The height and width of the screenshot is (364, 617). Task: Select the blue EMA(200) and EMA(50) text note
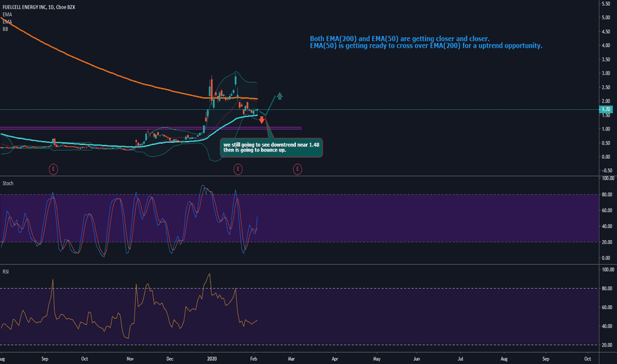click(x=426, y=42)
